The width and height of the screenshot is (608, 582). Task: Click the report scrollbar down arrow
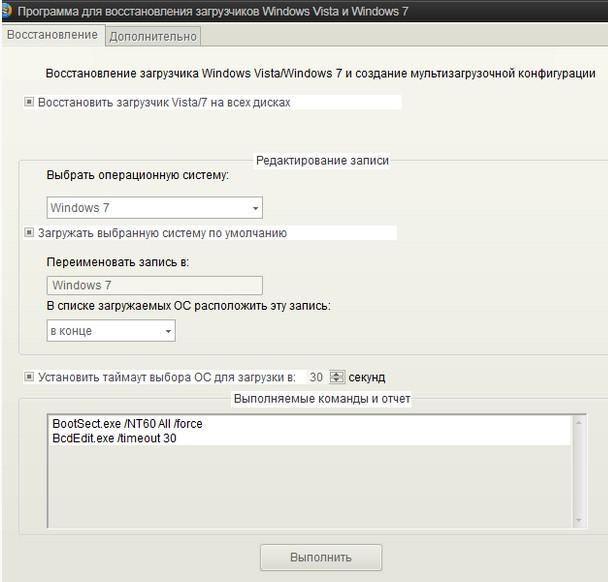click(x=579, y=520)
